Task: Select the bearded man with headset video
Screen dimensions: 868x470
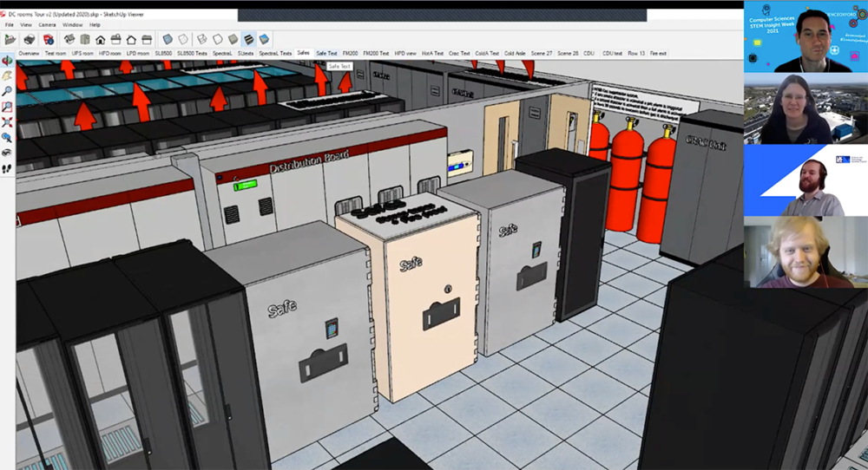Action: coord(806,180)
